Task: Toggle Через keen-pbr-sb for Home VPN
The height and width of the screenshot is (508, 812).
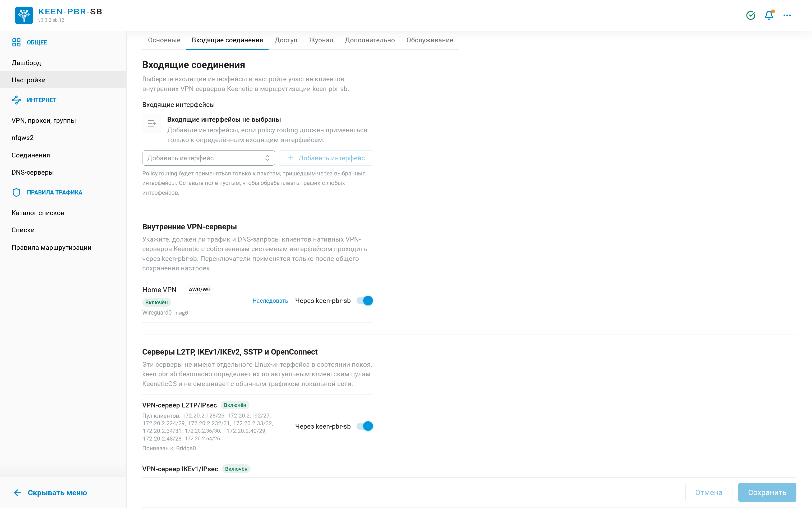Action: (365, 300)
